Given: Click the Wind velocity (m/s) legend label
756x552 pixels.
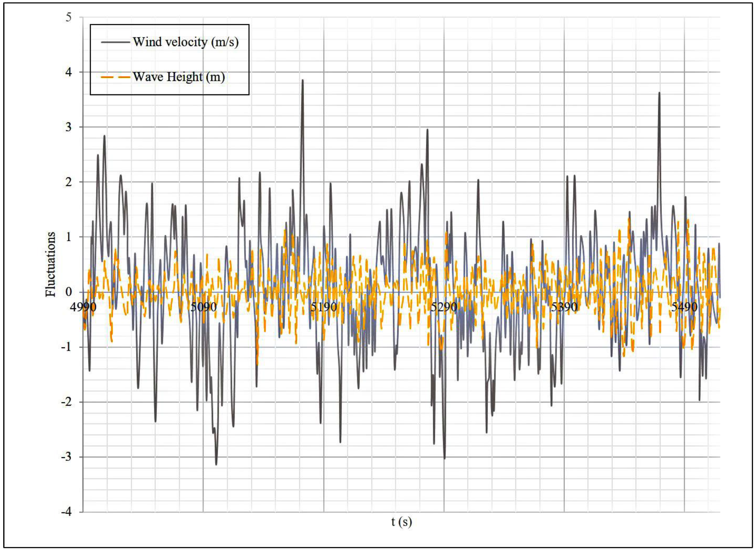Looking at the screenshot, I should (x=186, y=42).
